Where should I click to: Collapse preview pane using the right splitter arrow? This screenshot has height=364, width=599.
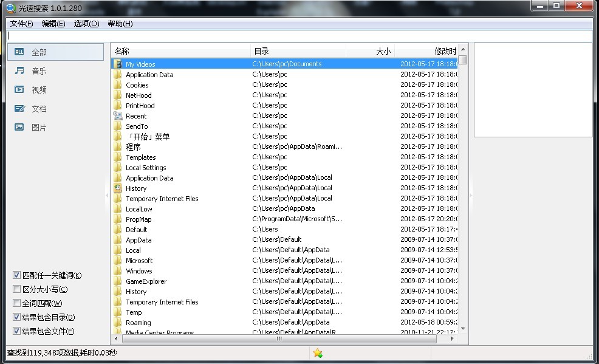click(x=471, y=194)
